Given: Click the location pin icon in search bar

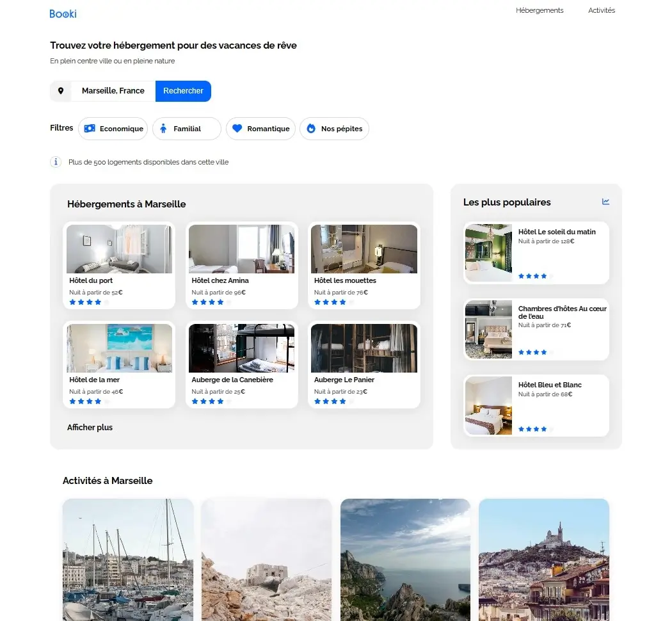Looking at the screenshot, I should (x=61, y=91).
